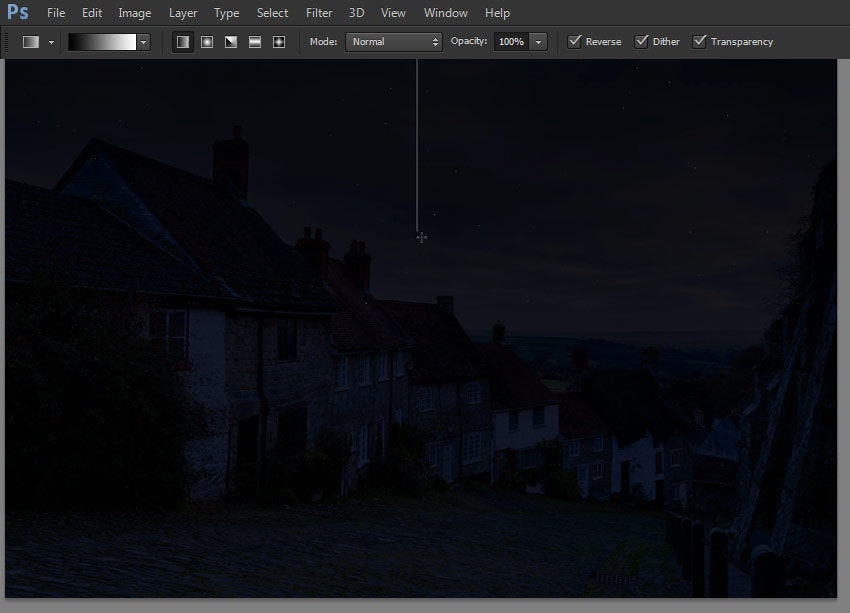Open the Opacity slider dropdown arrow
Image resolution: width=850 pixels, height=613 pixels.
(537, 42)
